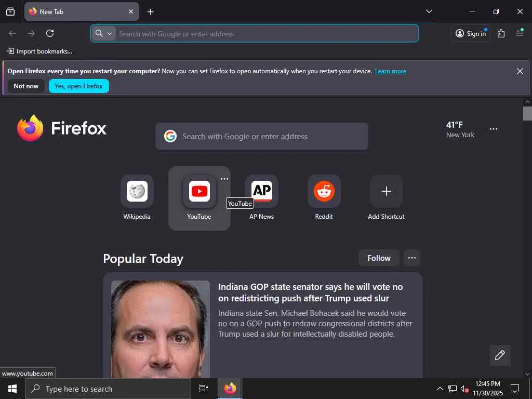532x399 pixels.
Task: Open the muted volume tray icon
Action: click(x=464, y=389)
